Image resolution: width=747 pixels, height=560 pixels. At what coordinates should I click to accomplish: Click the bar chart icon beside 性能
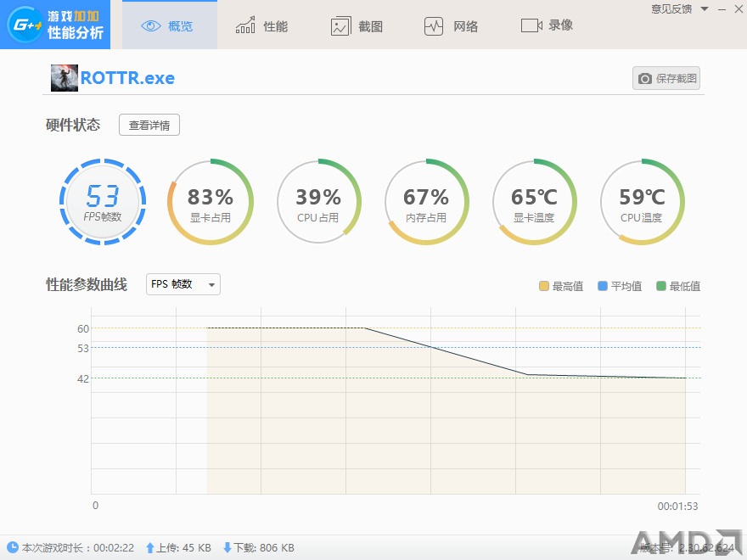(245, 25)
